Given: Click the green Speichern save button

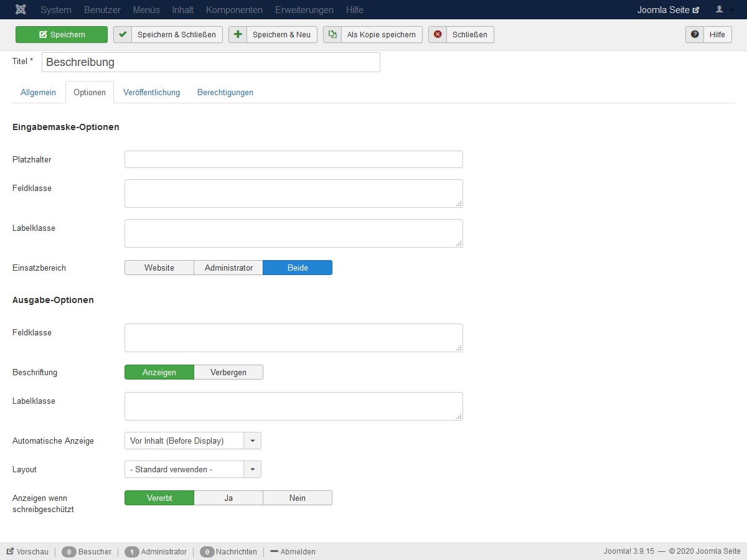Looking at the screenshot, I should point(62,34).
